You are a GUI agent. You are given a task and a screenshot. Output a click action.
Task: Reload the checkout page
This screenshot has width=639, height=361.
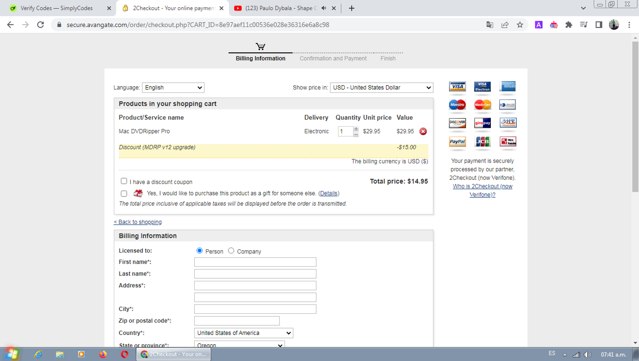40,25
